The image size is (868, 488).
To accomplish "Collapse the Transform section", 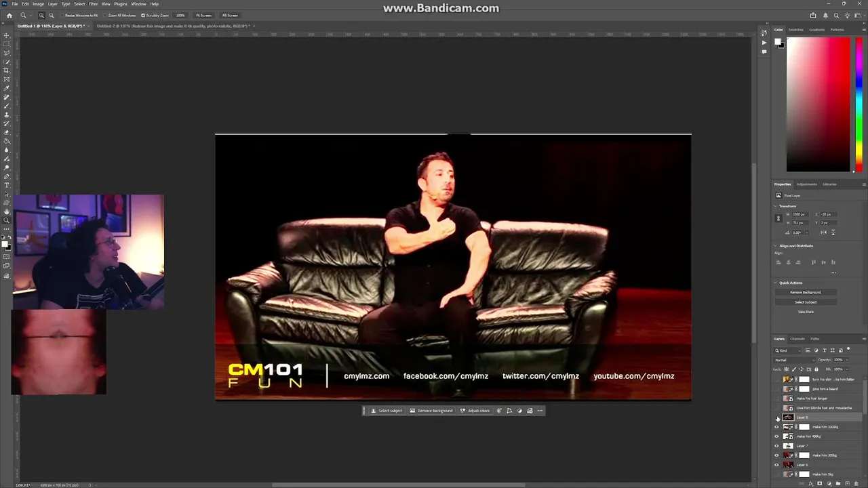I will (776, 206).
